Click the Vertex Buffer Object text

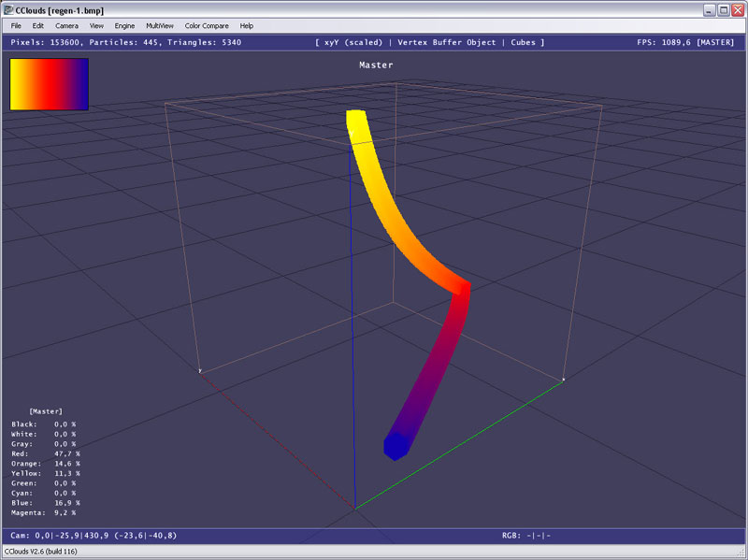coord(447,42)
